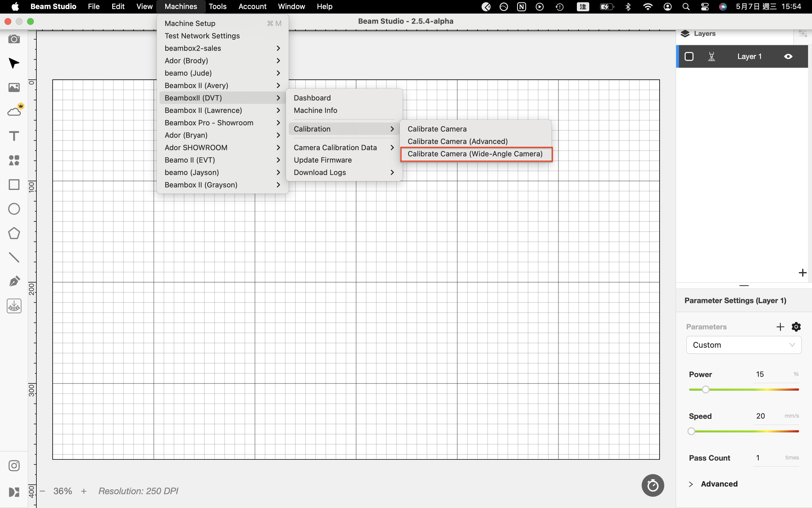Select the Ellipse tool
812x508 pixels.
(x=14, y=209)
